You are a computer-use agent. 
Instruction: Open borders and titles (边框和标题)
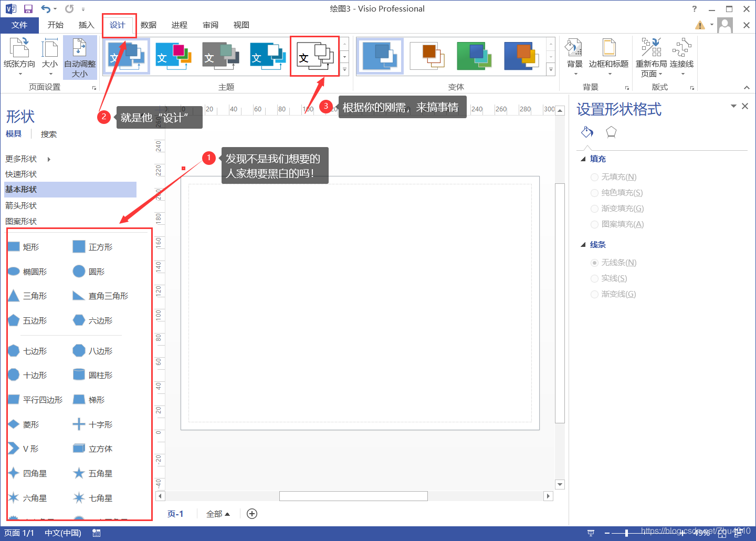click(x=608, y=57)
